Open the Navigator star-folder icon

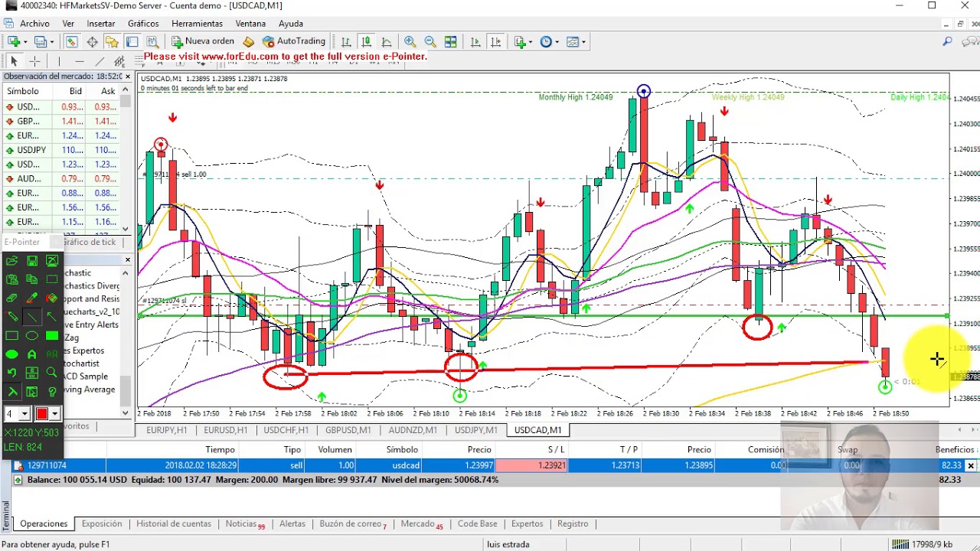coord(112,41)
